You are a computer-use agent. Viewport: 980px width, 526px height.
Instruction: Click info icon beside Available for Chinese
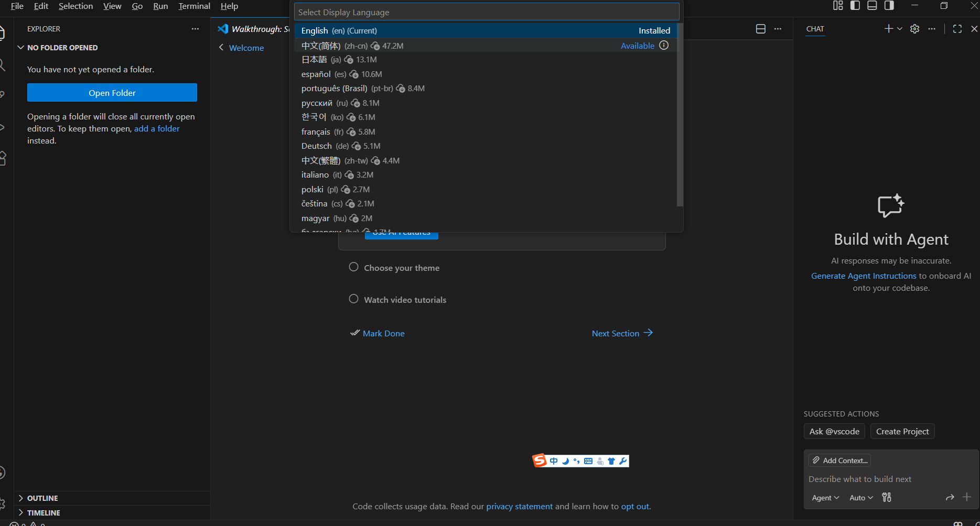pos(664,46)
